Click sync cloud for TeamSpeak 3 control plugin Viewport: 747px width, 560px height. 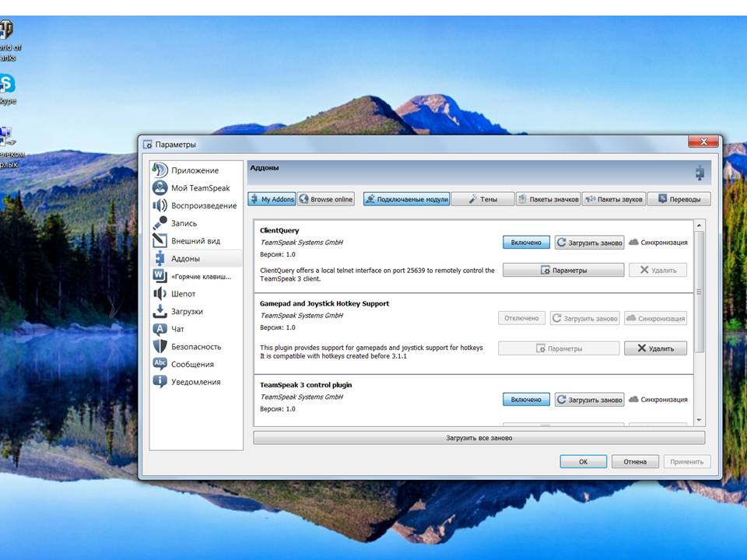point(633,399)
